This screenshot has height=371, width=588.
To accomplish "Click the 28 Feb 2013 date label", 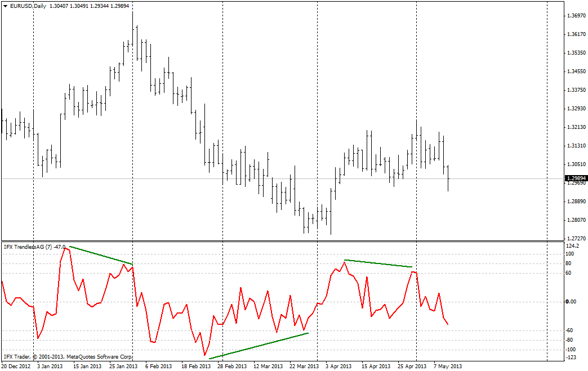I will [x=232, y=366].
